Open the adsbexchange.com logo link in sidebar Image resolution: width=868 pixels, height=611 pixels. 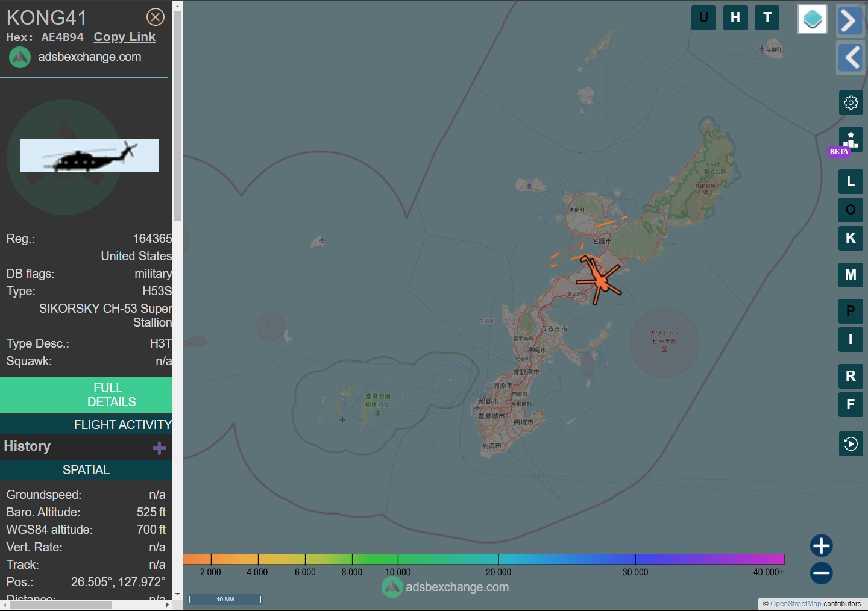coord(75,57)
